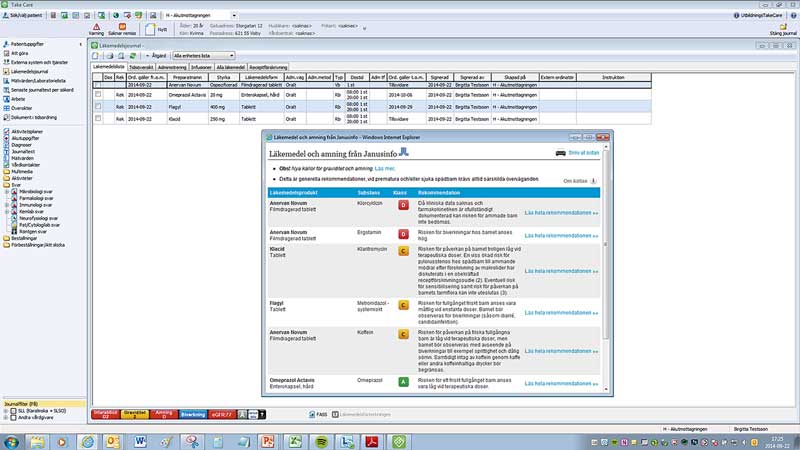Click the Varning warning triangle icon
This screenshot has width=800, height=450.
pyautogui.click(x=96, y=27)
